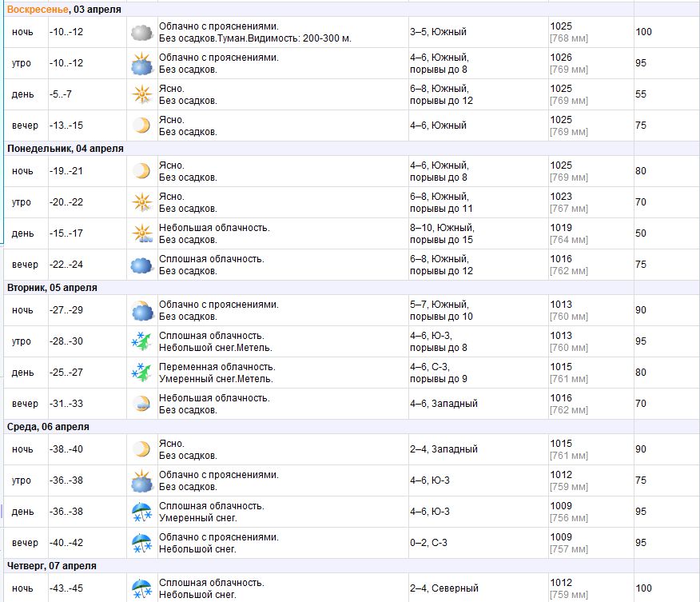
Task: Click Tuesday evening moon-with-small-cloud icon
Action: pyautogui.click(x=142, y=404)
